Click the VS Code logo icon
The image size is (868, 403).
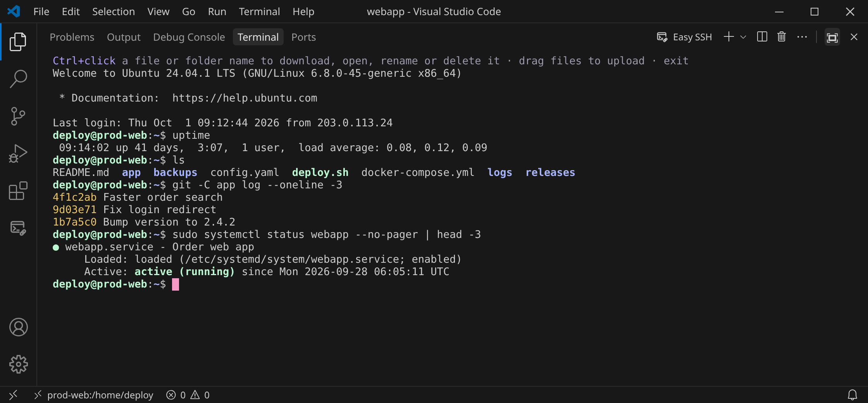(14, 11)
